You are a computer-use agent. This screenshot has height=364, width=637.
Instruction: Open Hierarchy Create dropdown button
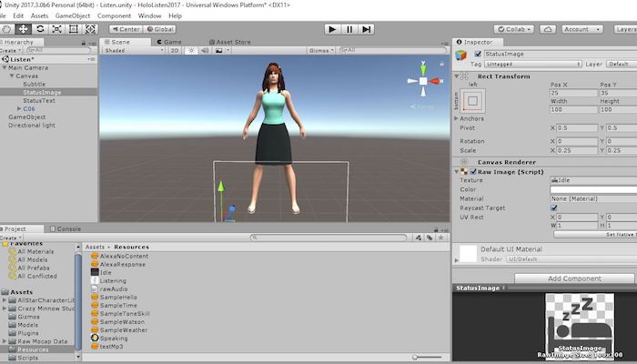coord(11,50)
